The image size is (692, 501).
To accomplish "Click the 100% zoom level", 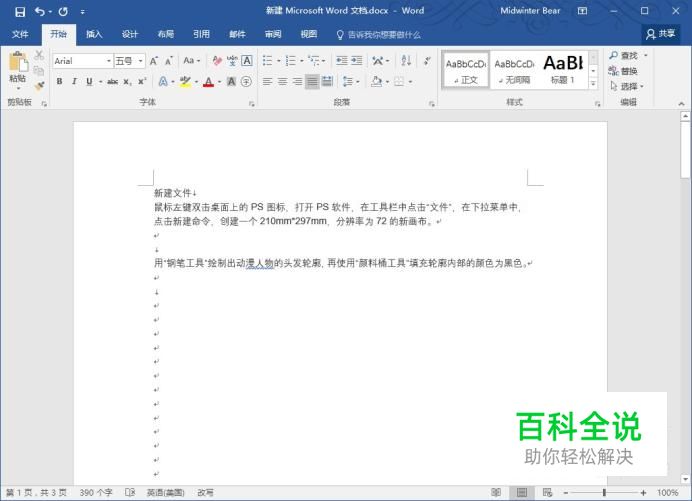I will click(x=667, y=492).
